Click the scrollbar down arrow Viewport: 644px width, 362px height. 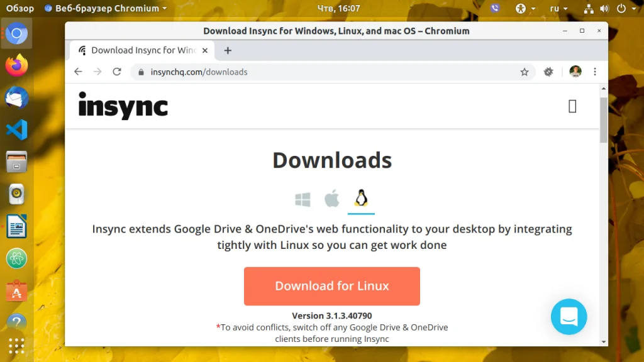pos(603,341)
